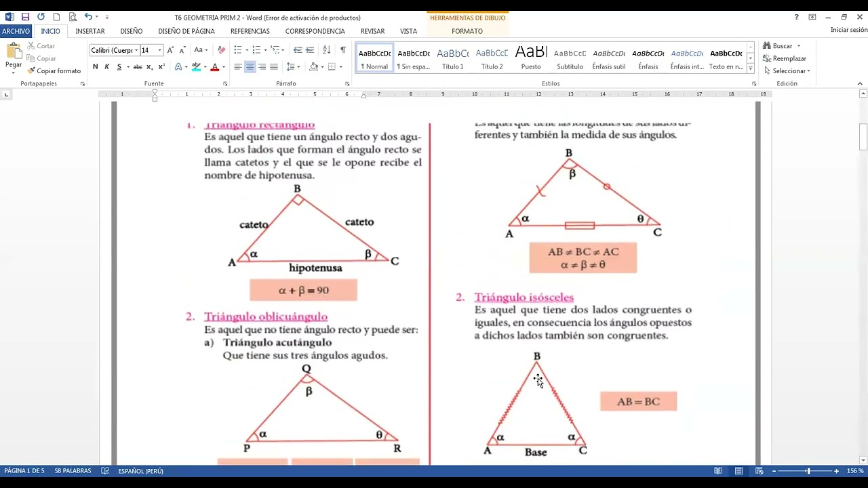Click the Save icon in quick access toolbar
The height and width of the screenshot is (488, 868).
[x=25, y=17]
